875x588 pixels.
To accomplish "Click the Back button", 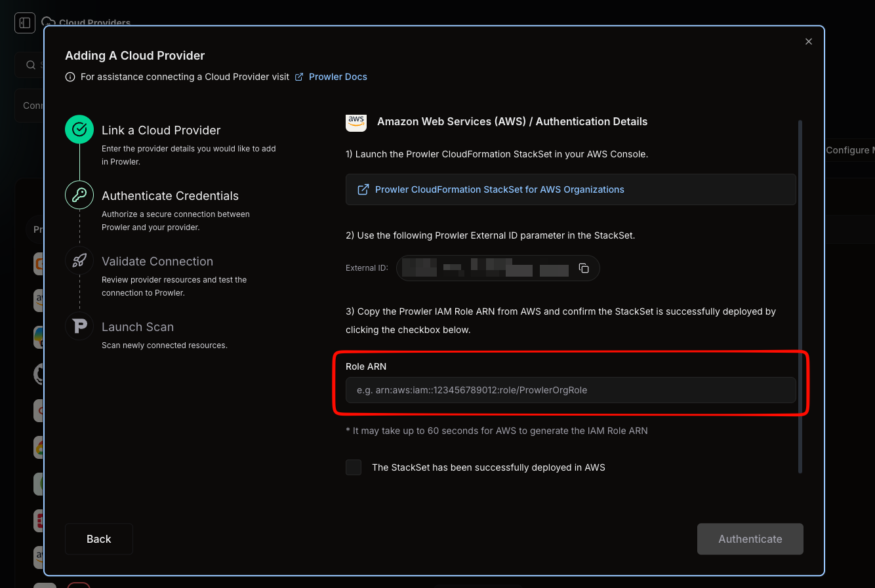I will [x=98, y=539].
